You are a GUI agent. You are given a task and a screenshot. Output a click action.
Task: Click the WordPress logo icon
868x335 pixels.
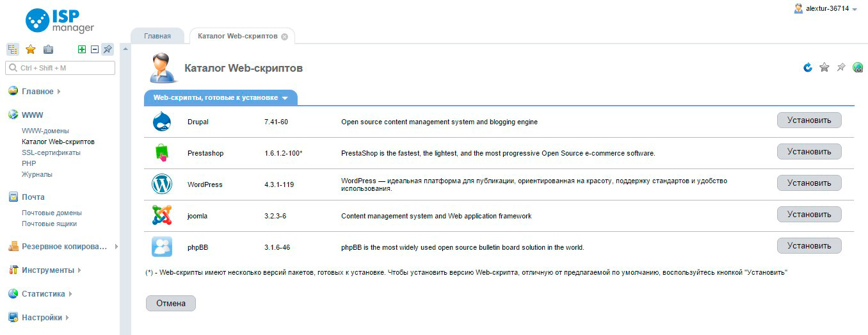click(162, 184)
